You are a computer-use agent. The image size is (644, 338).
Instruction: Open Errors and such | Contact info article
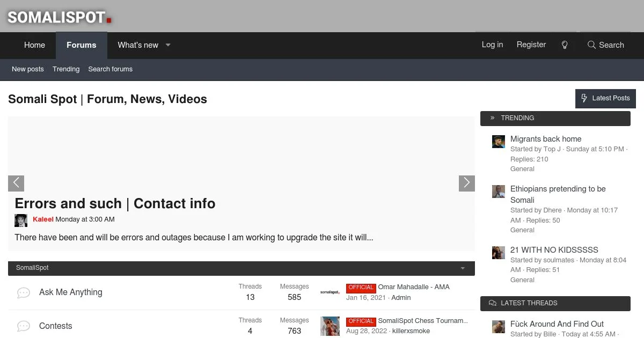tap(115, 203)
